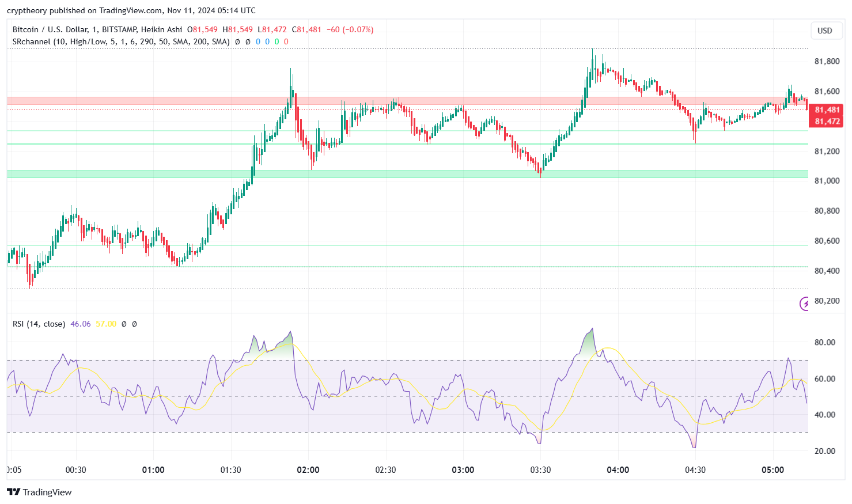Click the yellow RSI value 57.00
Image resolution: width=852 pixels, height=504 pixels.
point(106,324)
